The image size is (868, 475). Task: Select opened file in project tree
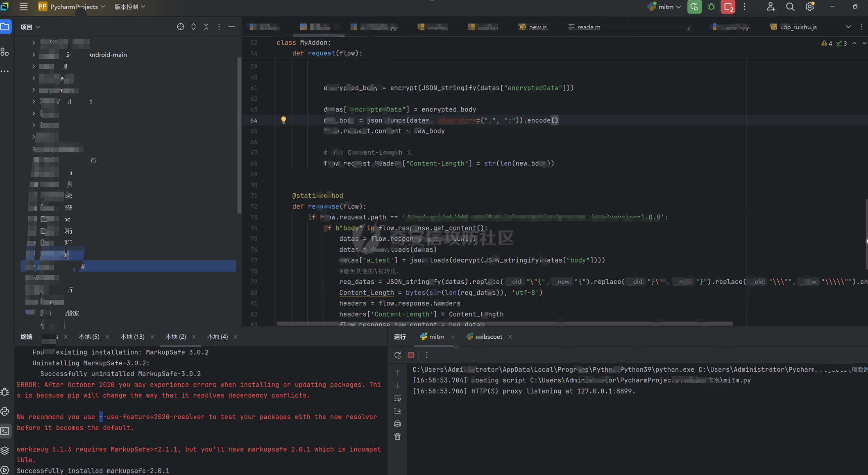pos(180,27)
